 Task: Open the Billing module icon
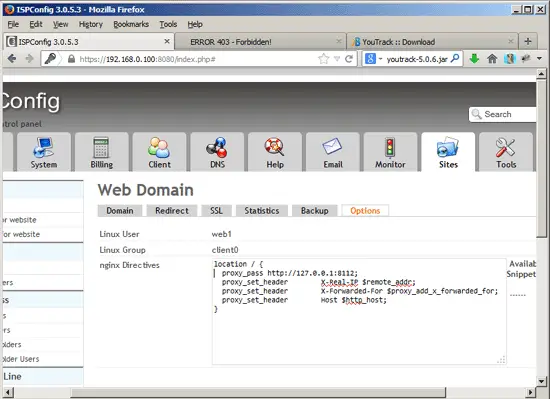click(102, 152)
